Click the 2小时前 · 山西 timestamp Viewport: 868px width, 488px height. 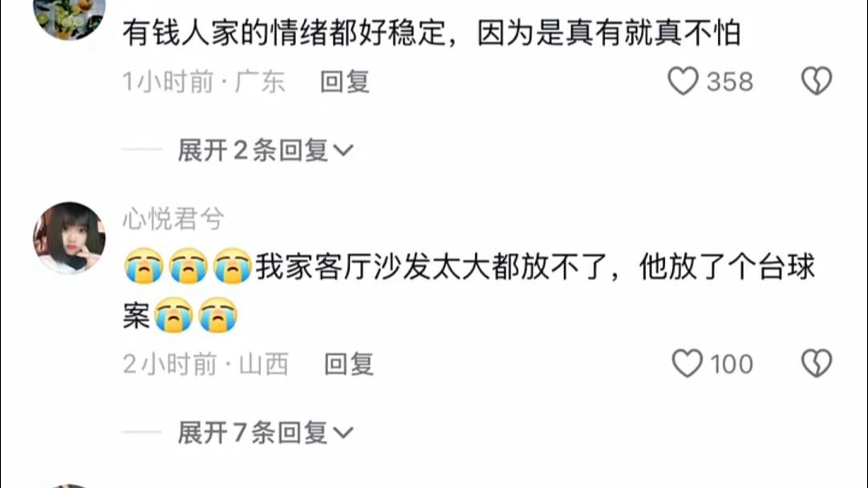205,364
